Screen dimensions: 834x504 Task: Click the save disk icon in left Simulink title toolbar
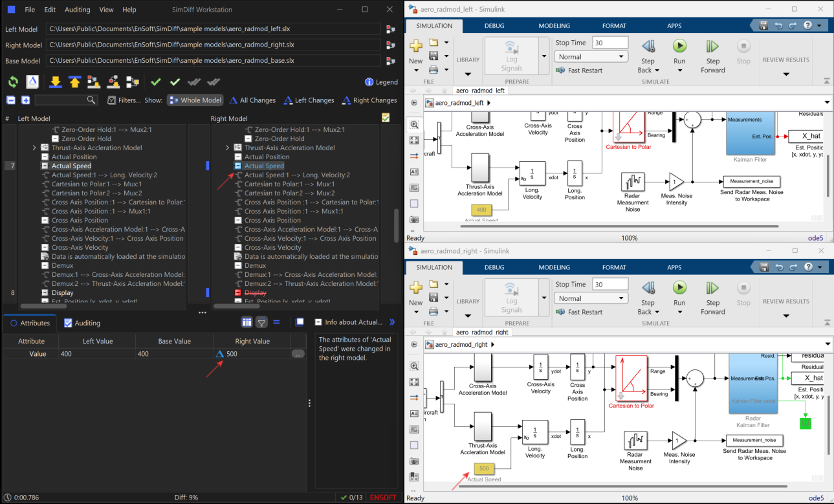click(x=763, y=25)
